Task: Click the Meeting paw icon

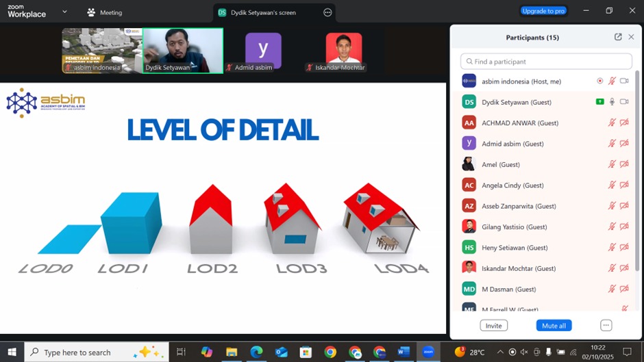Action: coord(92,12)
